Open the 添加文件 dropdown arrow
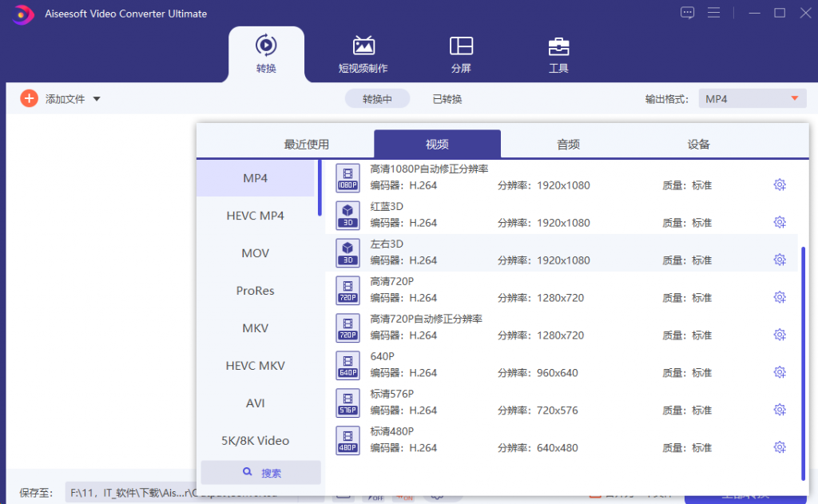Screen dimensions: 818x504 click(96, 98)
